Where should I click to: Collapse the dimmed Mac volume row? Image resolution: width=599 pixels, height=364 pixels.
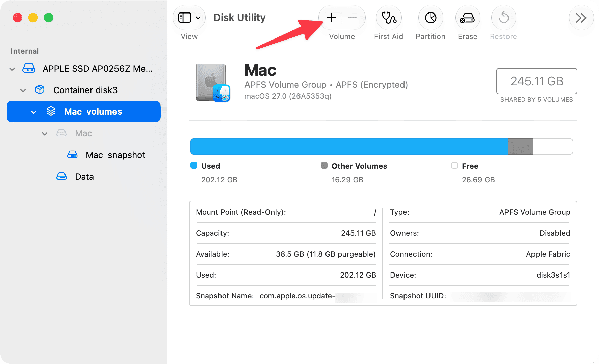[x=45, y=134]
